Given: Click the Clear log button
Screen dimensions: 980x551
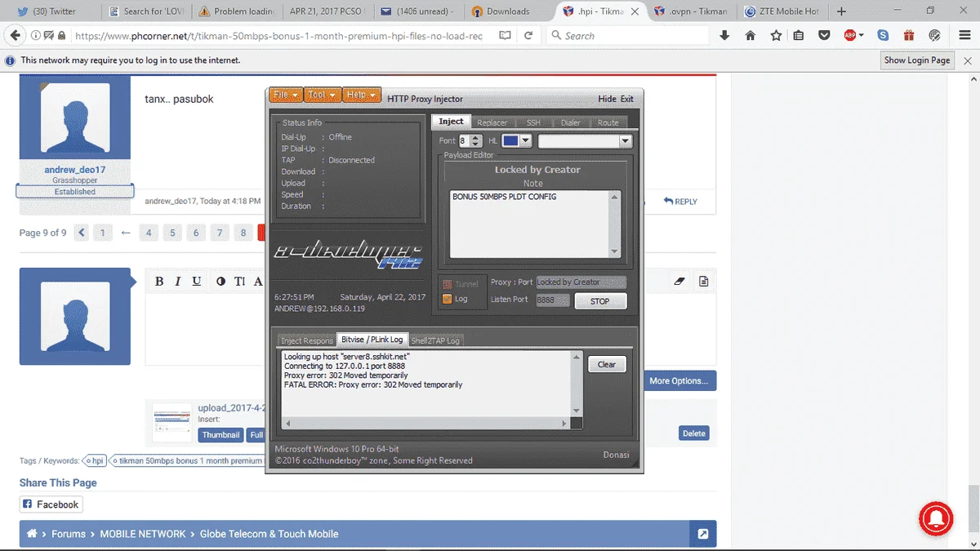Looking at the screenshot, I should 607,364.
